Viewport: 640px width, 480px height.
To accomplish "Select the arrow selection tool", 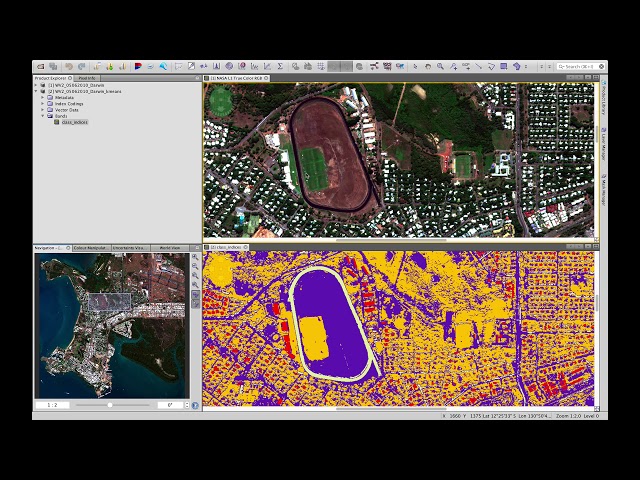I will point(415,66).
